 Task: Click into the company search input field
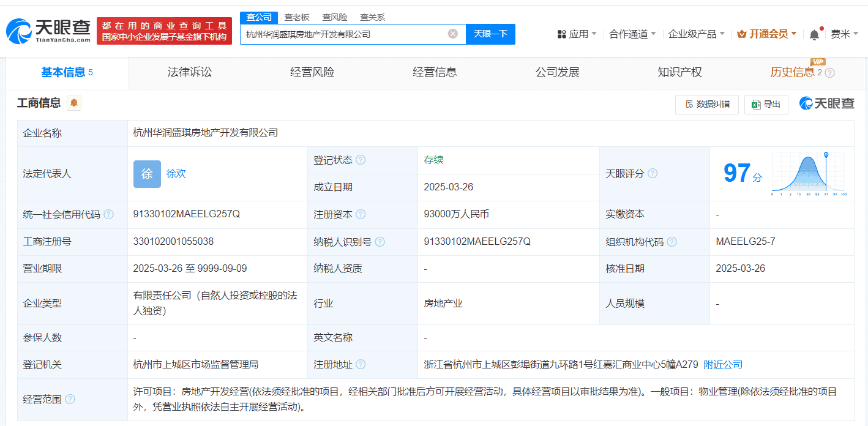(x=343, y=34)
